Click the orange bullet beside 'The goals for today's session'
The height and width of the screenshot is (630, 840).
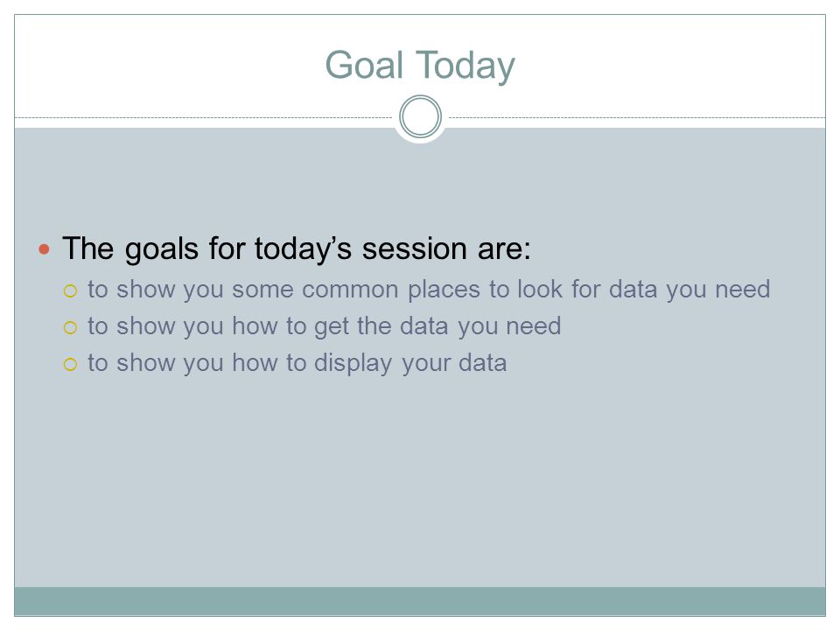(44, 249)
